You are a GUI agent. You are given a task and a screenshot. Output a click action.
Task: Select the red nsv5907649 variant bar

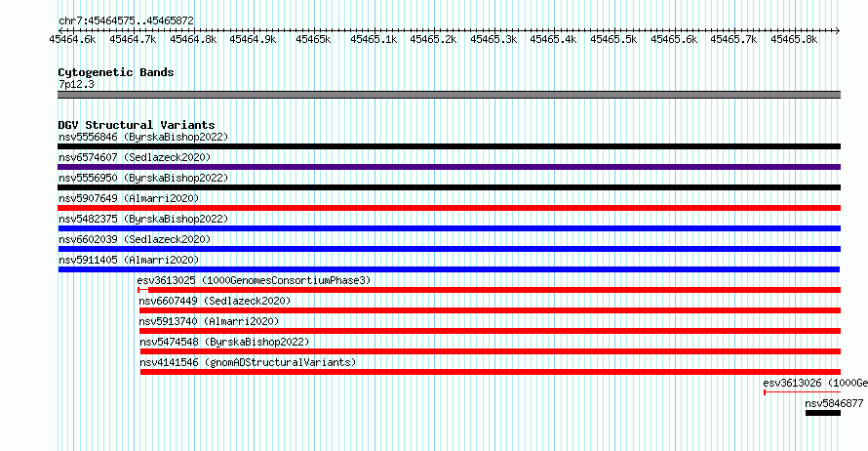pyautogui.click(x=449, y=208)
